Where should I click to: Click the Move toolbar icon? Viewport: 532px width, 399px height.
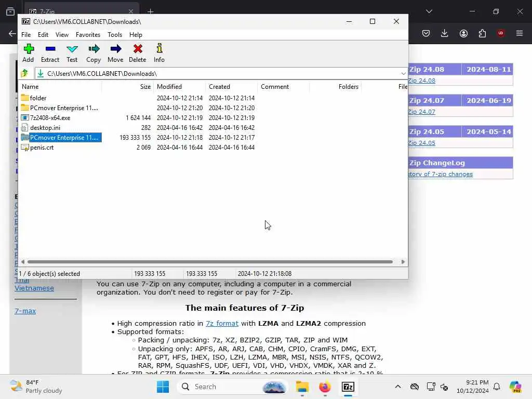pos(116,49)
